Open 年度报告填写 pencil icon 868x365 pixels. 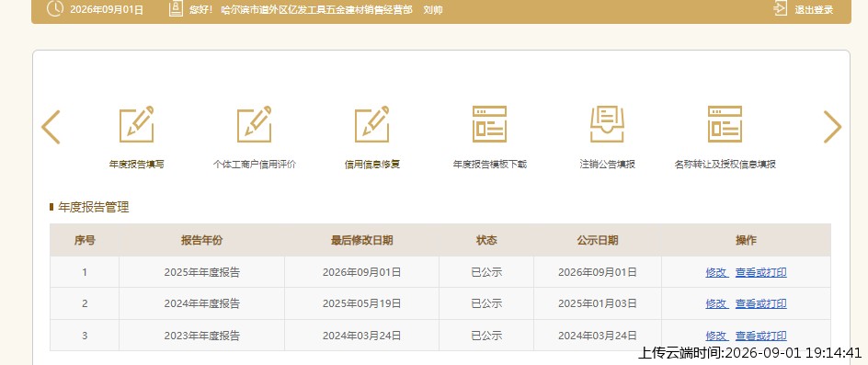[x=137, y=124]
